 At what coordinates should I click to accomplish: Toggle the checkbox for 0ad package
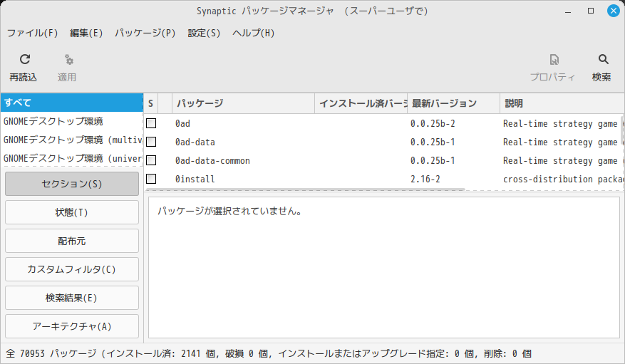151,123
